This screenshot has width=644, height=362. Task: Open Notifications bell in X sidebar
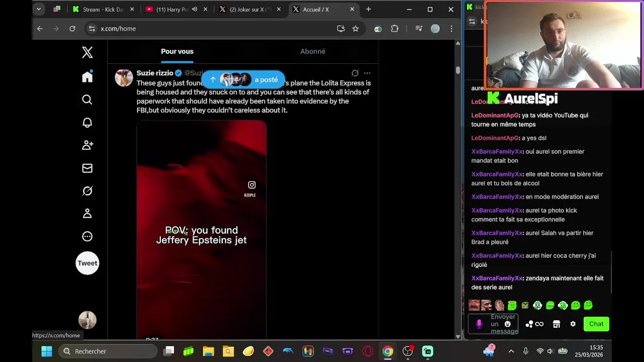87,123
